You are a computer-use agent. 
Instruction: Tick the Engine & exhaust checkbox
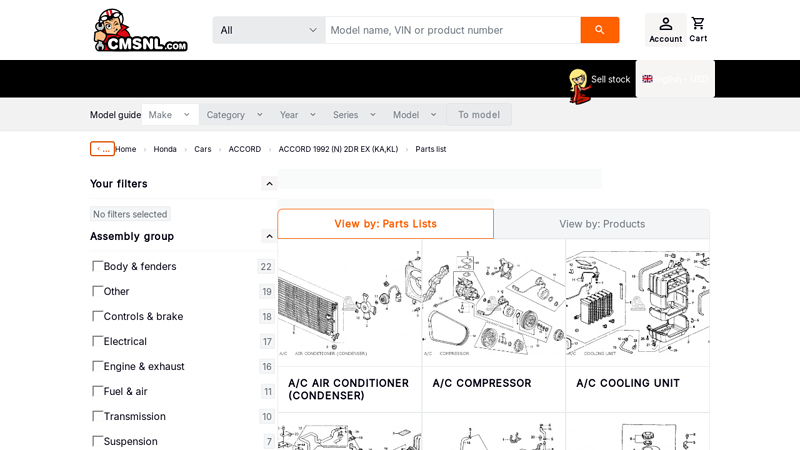(x=97, y=366)
